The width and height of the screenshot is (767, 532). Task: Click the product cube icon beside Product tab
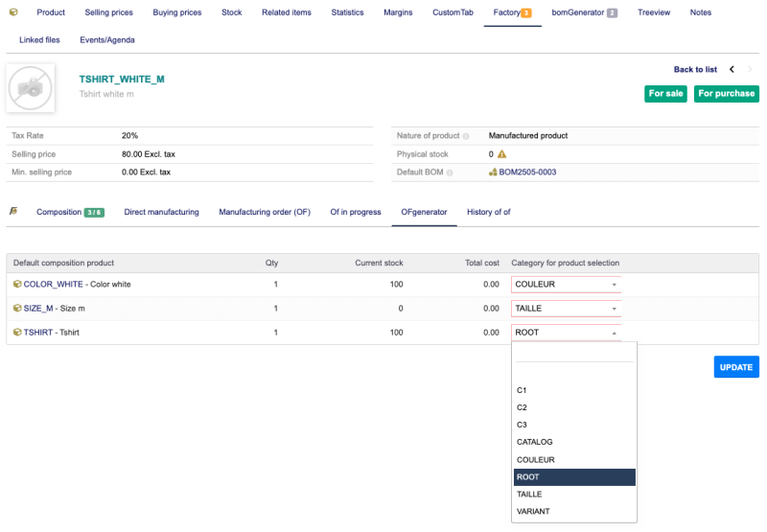[x=13, y=12]
